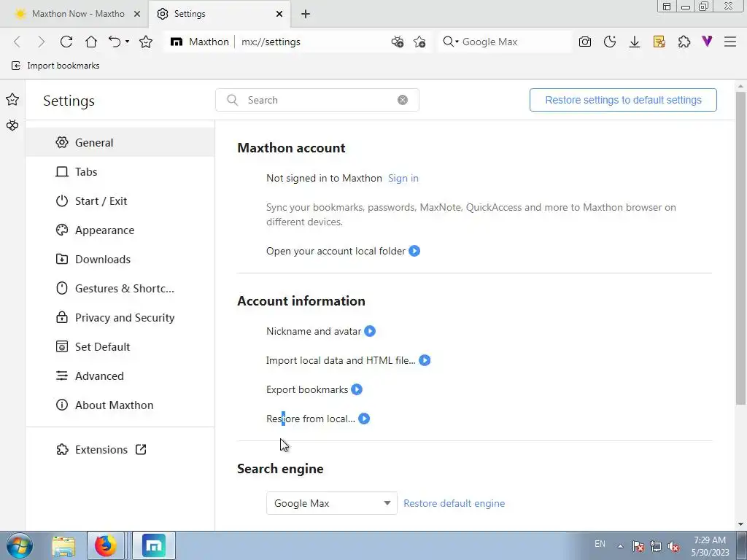Click the Maxthon taskbar icon

154,545
